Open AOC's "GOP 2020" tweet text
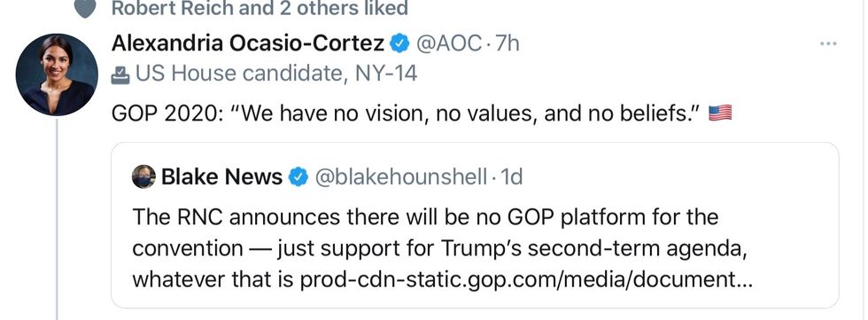This screenshot has width=868, height=320. [407, 113]
